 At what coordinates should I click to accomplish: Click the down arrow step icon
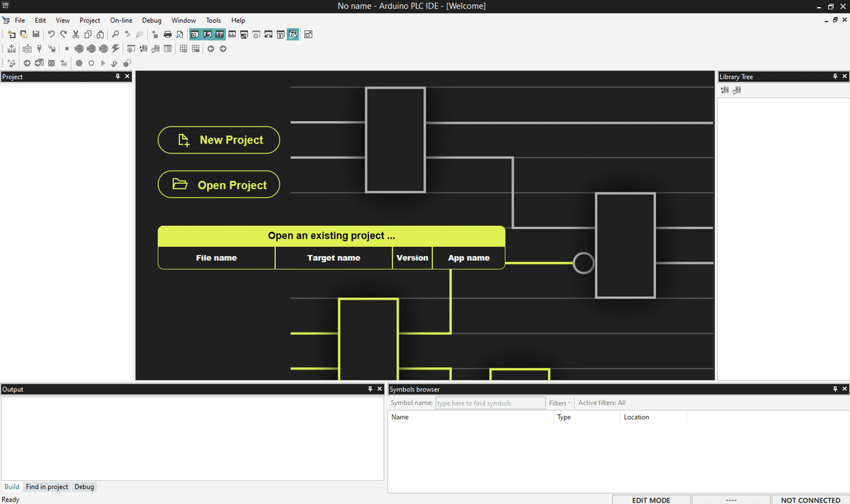point(114,63)
